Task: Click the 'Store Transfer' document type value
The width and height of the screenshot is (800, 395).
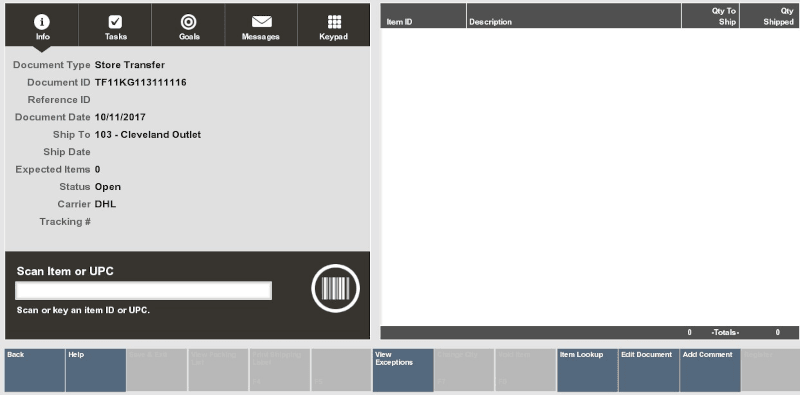Action: point(130,65)
